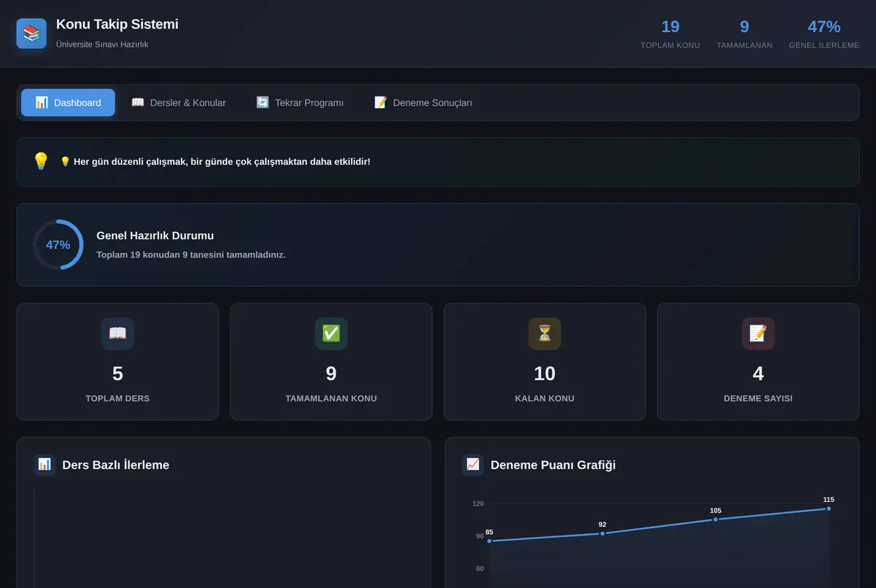The image size is (876, 588).
Task: Open the Dashboard tab
Action: coord(68,103)
